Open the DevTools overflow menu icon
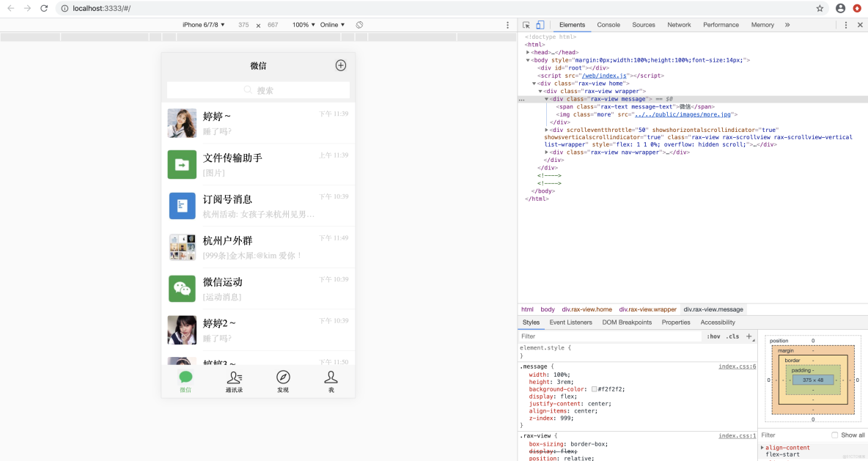 click(x=846, y=24)
